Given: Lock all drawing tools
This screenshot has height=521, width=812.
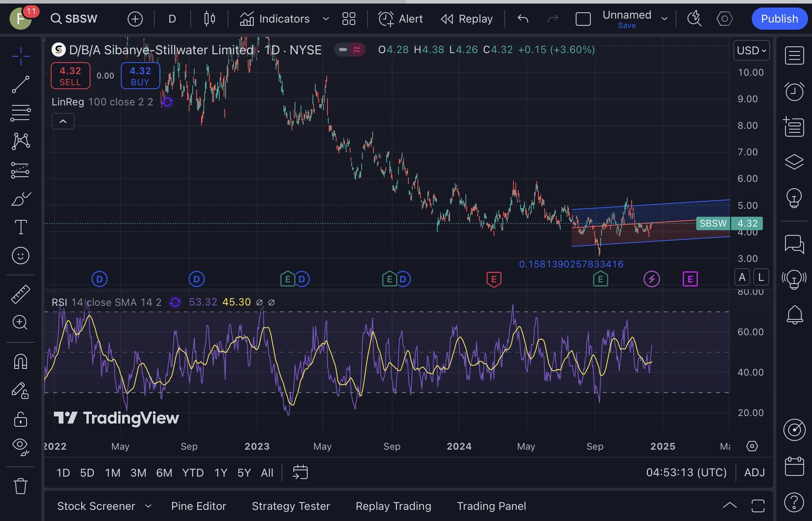Looking at the screenshot, I should 21,419.
